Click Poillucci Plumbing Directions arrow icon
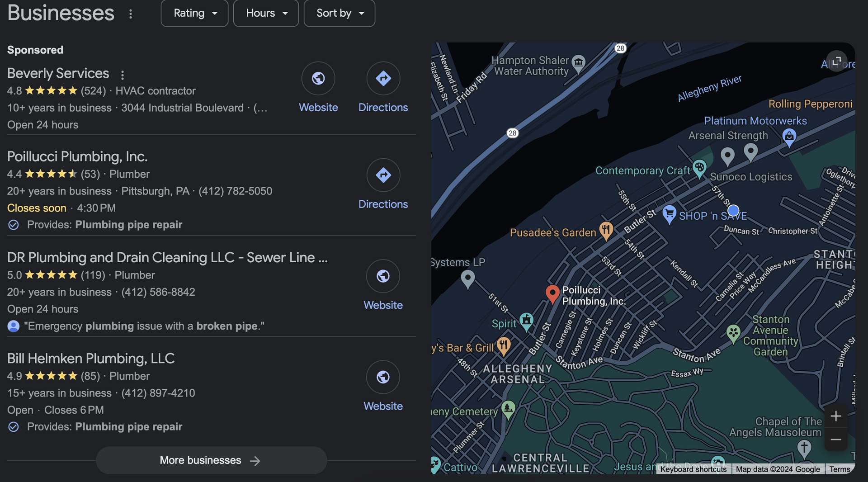Viewport: 868px width, 482px height. click(383, 175)
